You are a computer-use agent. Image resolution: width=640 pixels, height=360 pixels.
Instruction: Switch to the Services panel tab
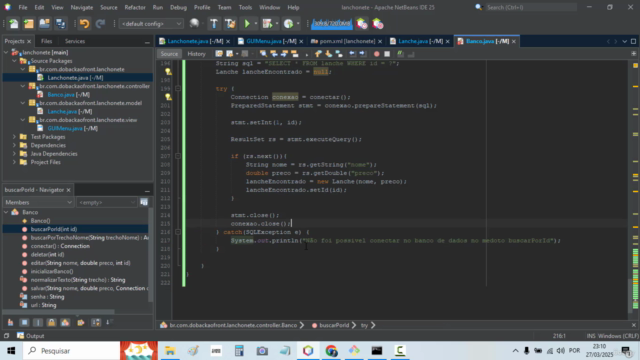pyautogui.click(x=75, y=41)
